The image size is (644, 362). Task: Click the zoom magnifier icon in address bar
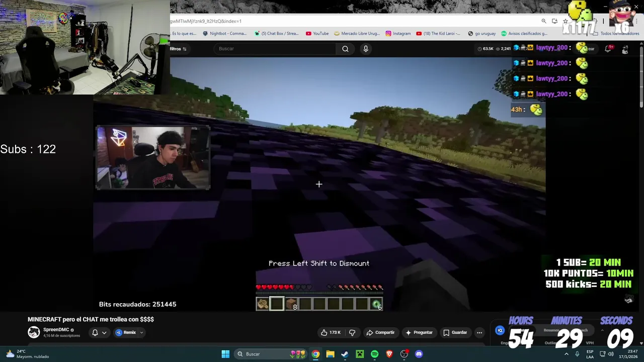(x=543, y=21)
